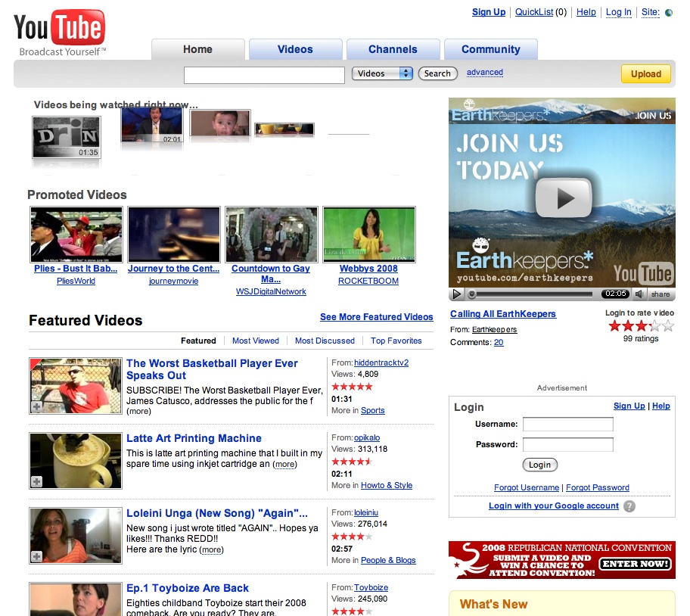Play the Earthkeepers video with center play button

pyautogui.click(x=563, y=198)
